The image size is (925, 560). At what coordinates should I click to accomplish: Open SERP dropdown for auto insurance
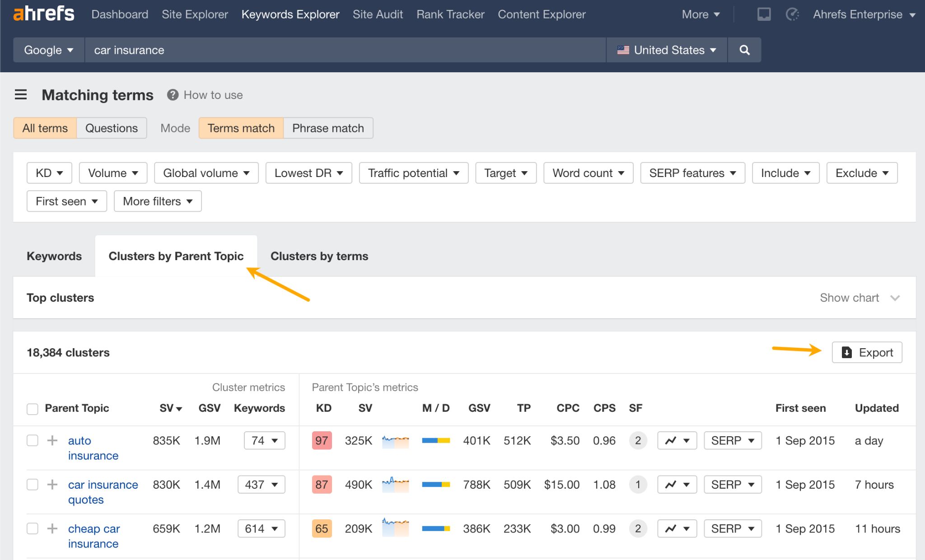click(733, 440)
